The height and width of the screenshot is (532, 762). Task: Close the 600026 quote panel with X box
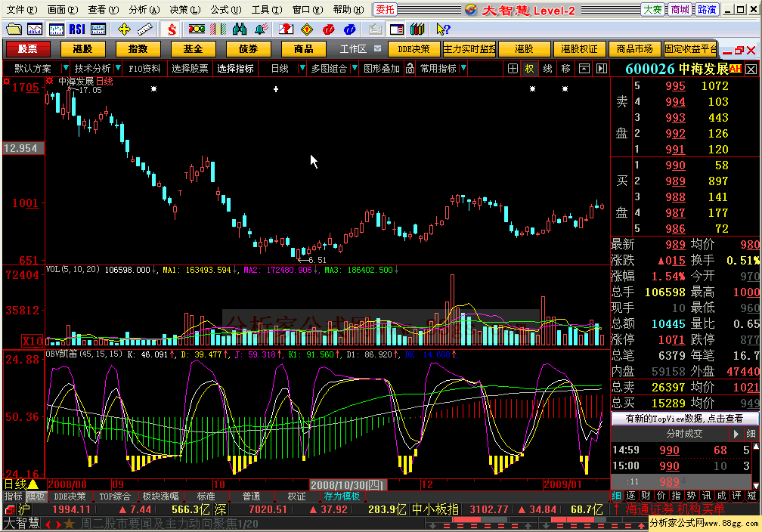[751, 69]
